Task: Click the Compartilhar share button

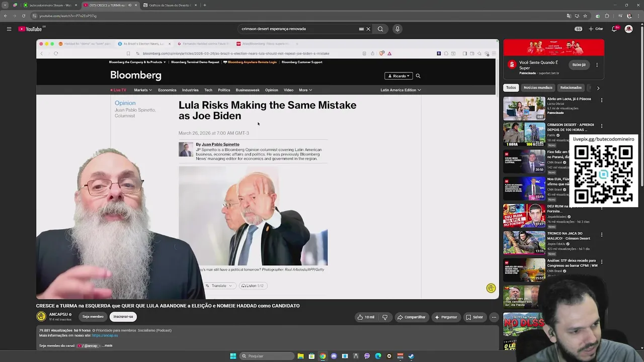Action: (411, 317)
